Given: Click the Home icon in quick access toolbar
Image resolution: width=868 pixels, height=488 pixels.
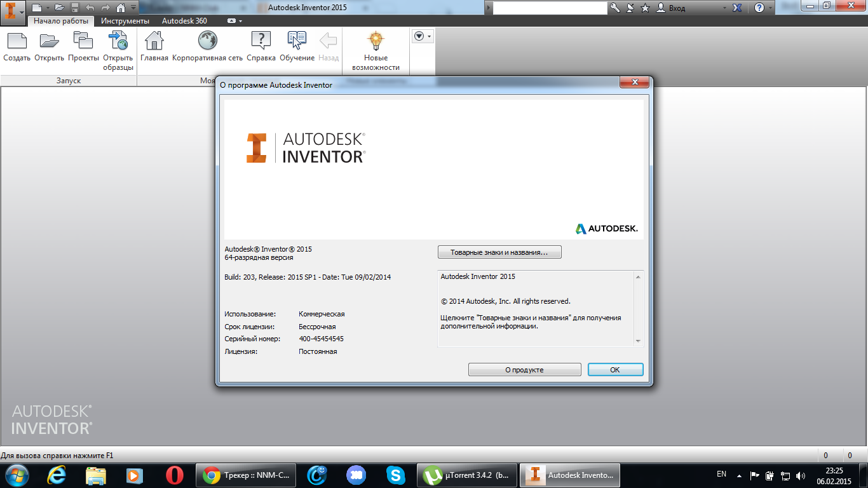Looking at the screenshot, I should click(x=121, y=8).
